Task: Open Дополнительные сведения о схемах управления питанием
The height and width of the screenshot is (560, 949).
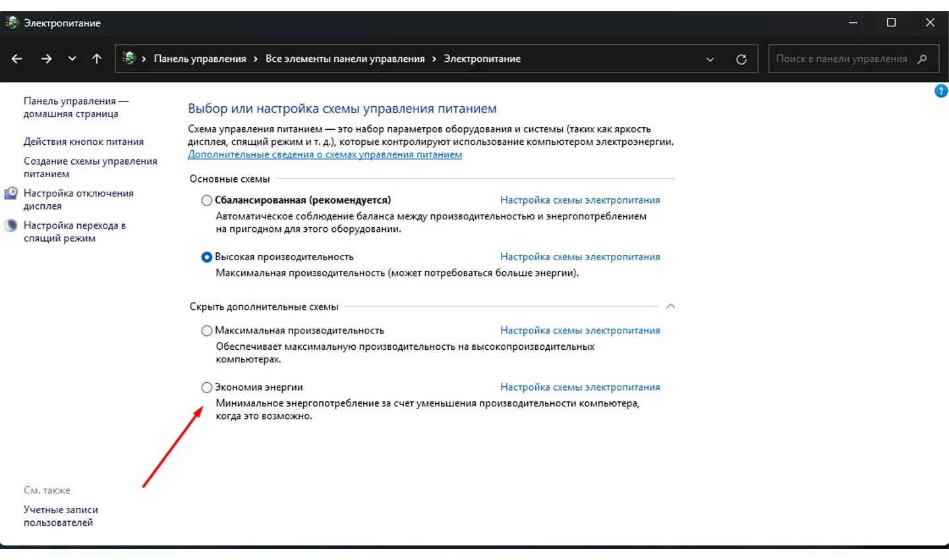Action: pyautogui.click(x=325, y=154)
